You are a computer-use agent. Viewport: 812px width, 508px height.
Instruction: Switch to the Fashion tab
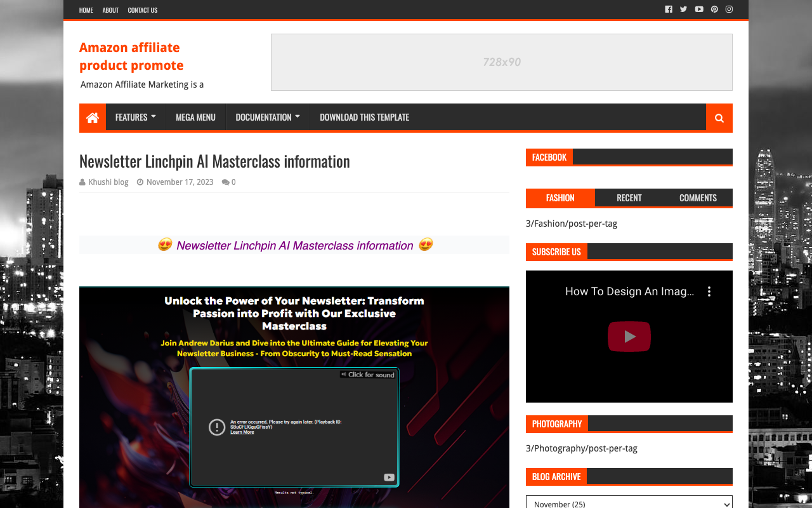tap(560, 198)
